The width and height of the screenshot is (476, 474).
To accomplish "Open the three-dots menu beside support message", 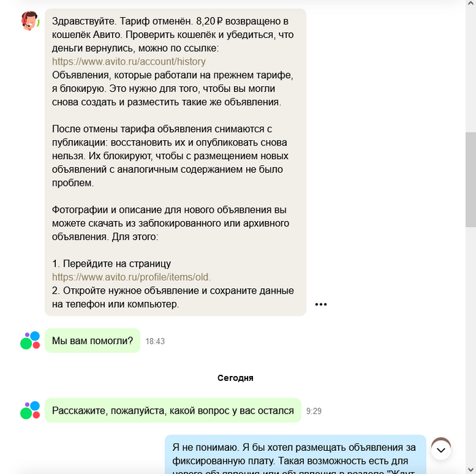I will pos(321,304).
